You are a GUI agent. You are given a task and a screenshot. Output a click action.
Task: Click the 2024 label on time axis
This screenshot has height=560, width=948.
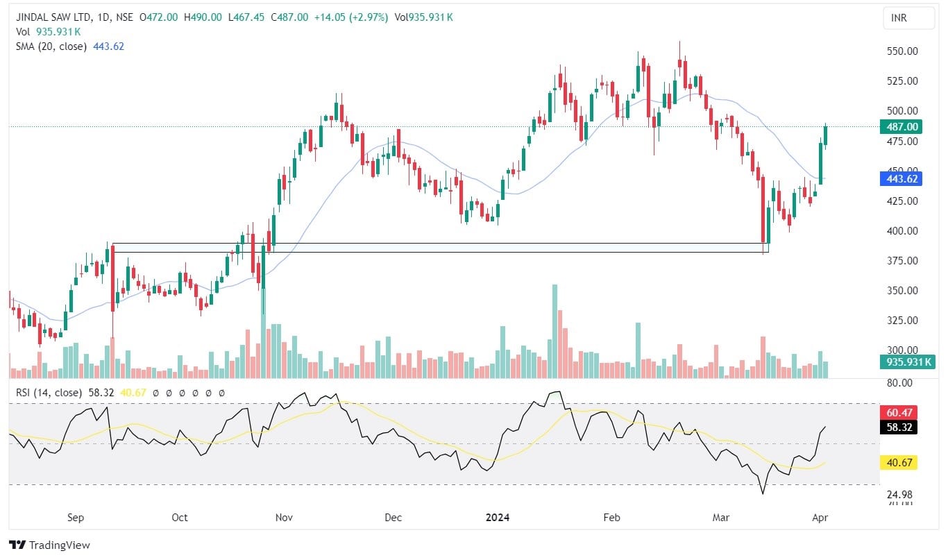(498, 518)
